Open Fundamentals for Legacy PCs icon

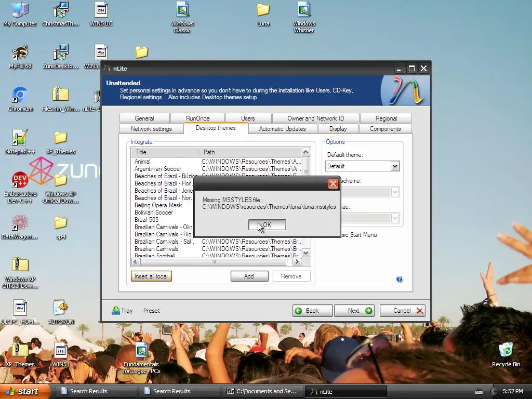pyautogui.click(x=141, y=358)
